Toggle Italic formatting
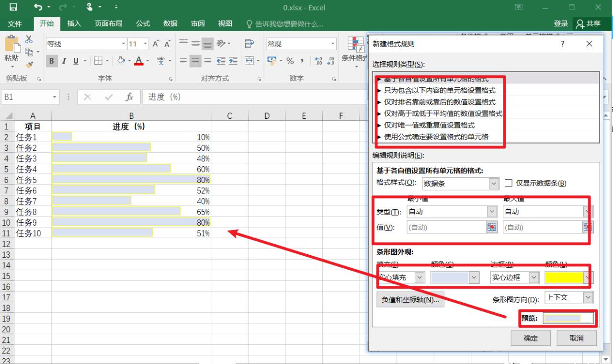Viewport: 613px width, 364px height. [64, 61]
